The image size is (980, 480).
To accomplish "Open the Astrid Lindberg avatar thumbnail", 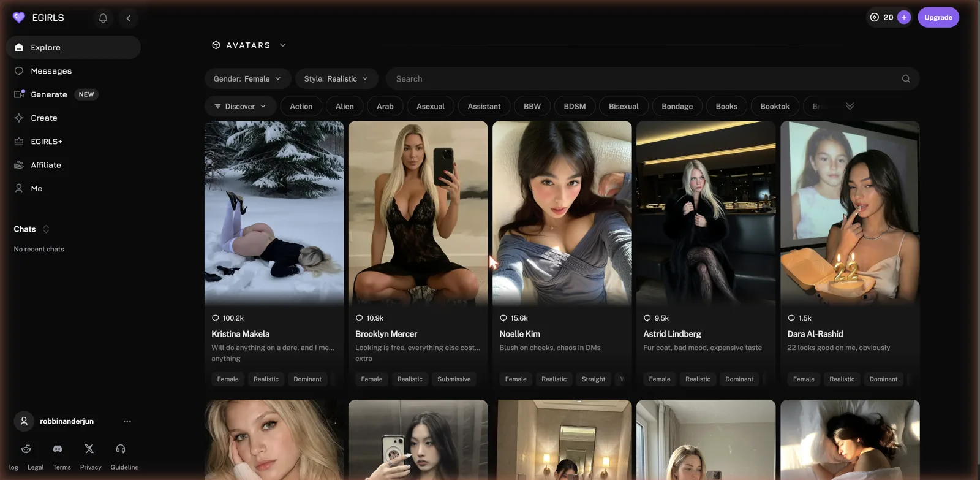I will pyautogui.click(x=706, y=213).
